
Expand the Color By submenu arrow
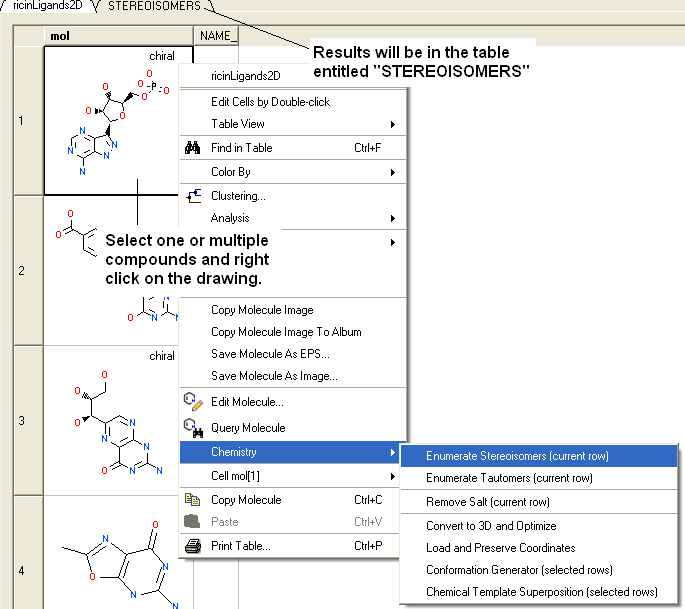click(x=393, y=172)
